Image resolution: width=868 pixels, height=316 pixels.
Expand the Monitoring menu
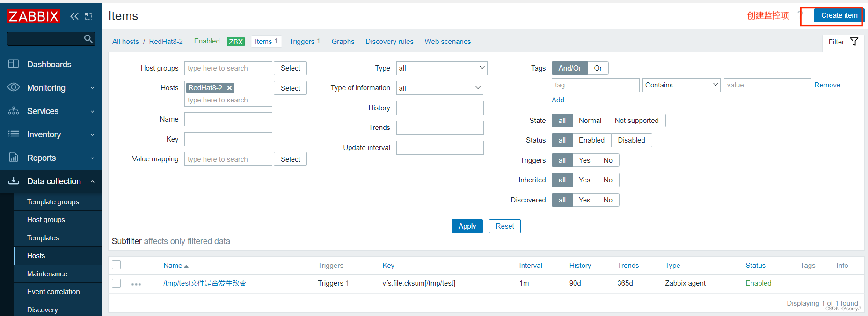tap(92, 88)
